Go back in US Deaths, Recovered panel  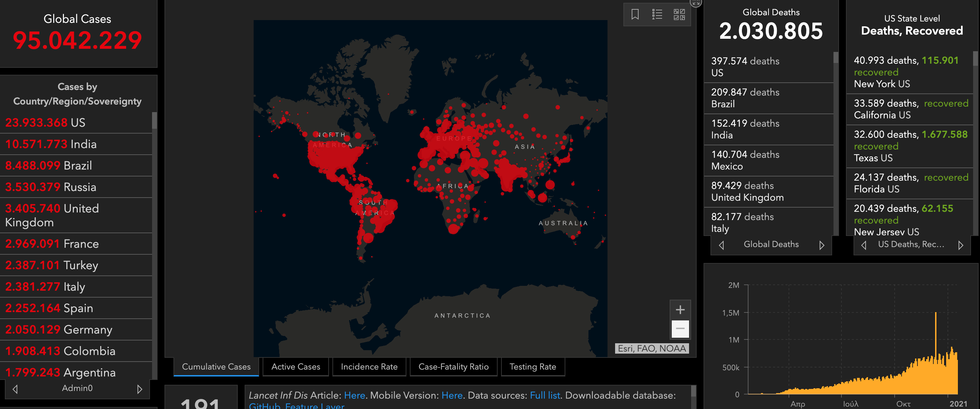[x=864, y=245]
